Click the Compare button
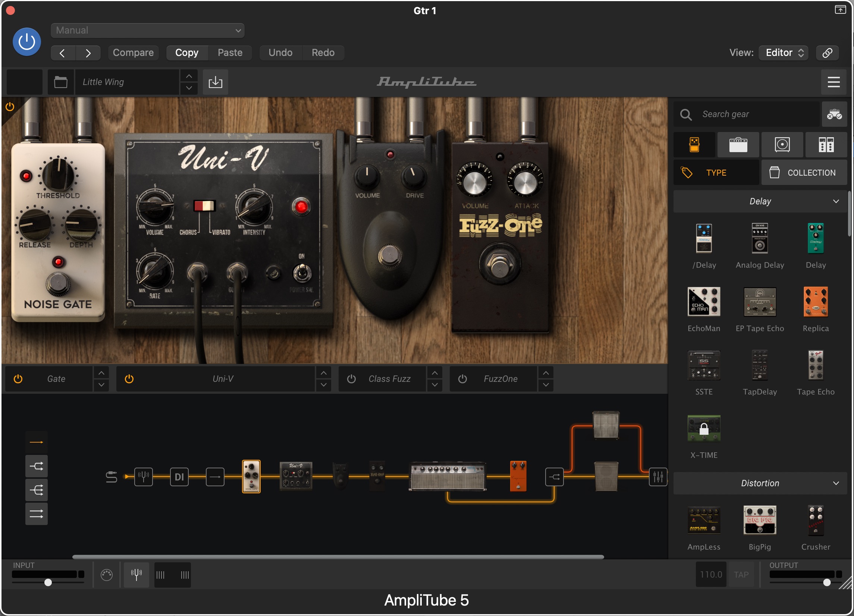This screenshot has width=854, height=616. click(x=133, y=53)
